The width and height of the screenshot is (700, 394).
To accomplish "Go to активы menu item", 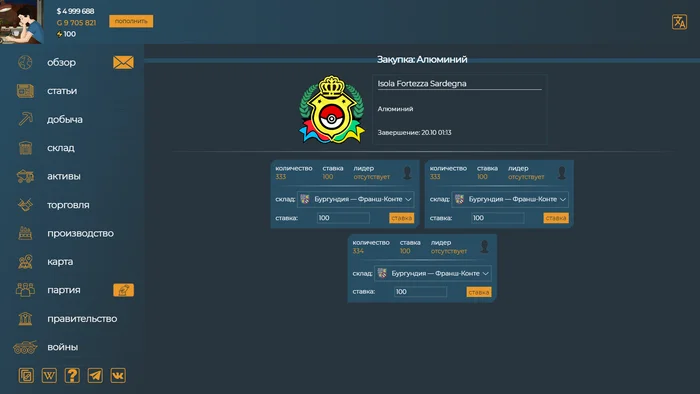I will (x=63, y=176).
